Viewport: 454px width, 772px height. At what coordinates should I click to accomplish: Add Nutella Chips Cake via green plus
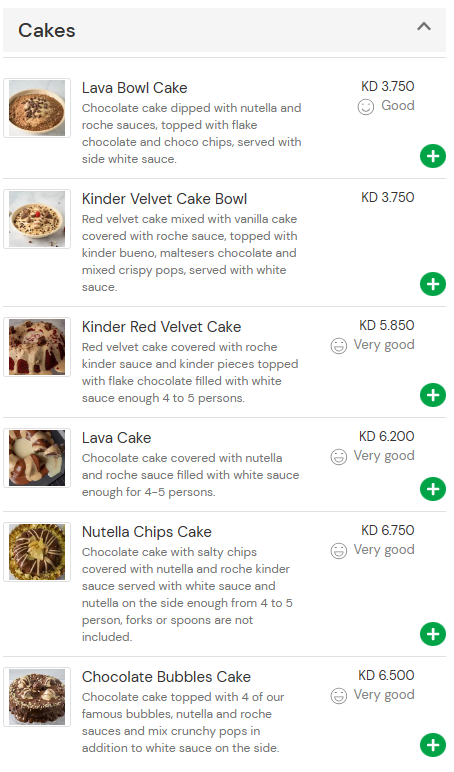click(433, 634)
